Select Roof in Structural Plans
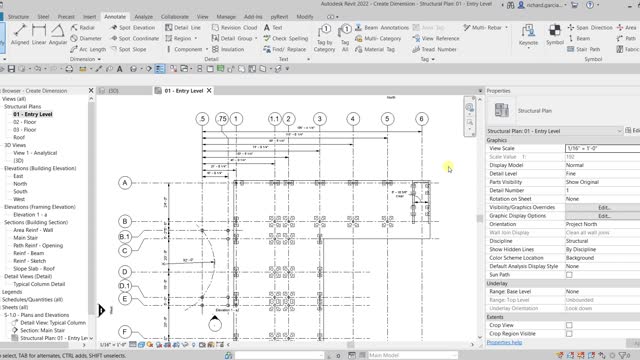 19,138
